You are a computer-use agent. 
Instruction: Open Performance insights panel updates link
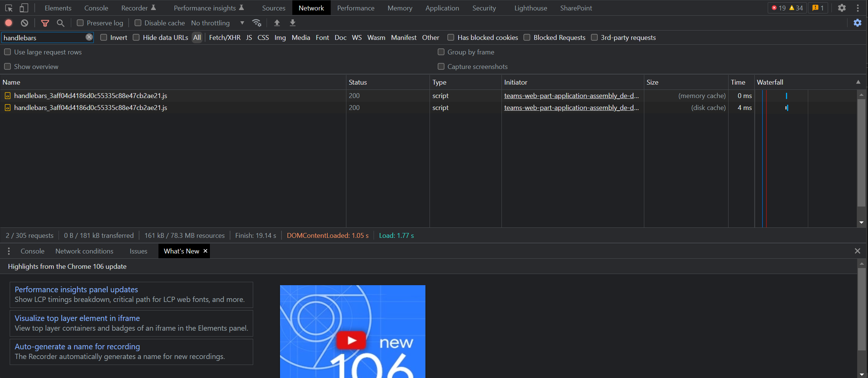tap(76, 290)
